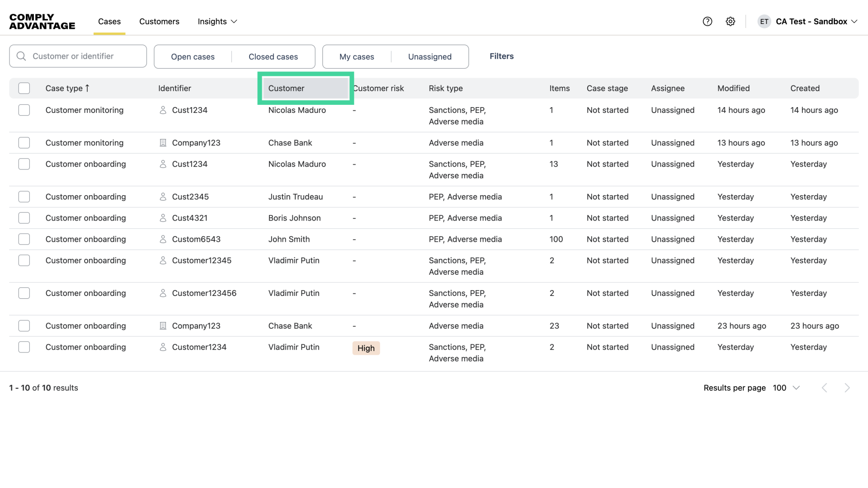
Task: Open the settings gear icon
Action: click(731, 21)
